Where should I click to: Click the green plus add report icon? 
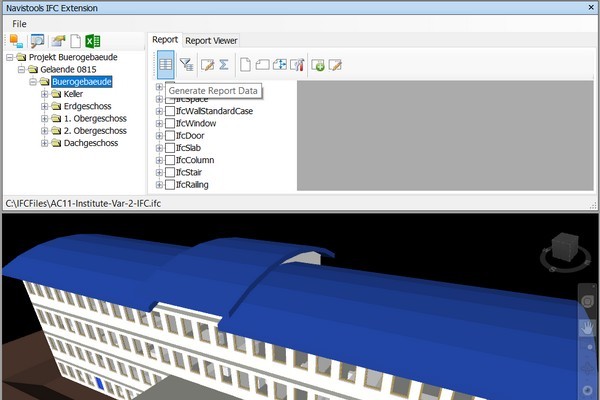click(x=318, y=65)
